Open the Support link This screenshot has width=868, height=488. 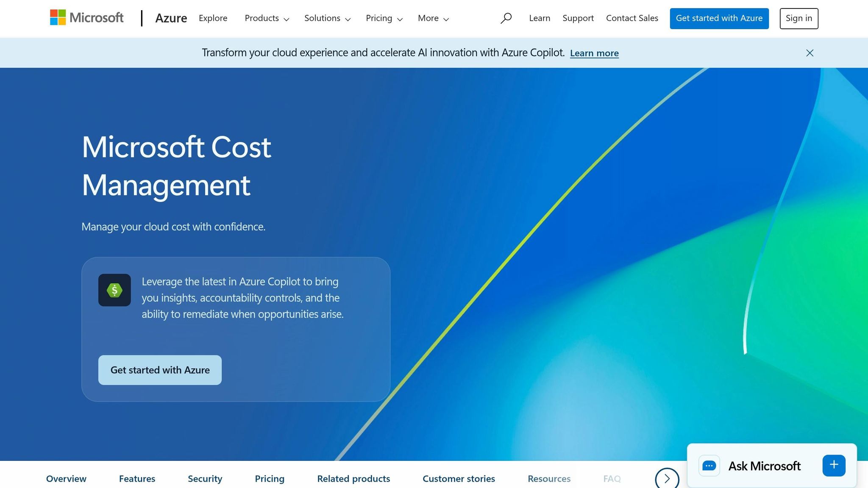578,18
